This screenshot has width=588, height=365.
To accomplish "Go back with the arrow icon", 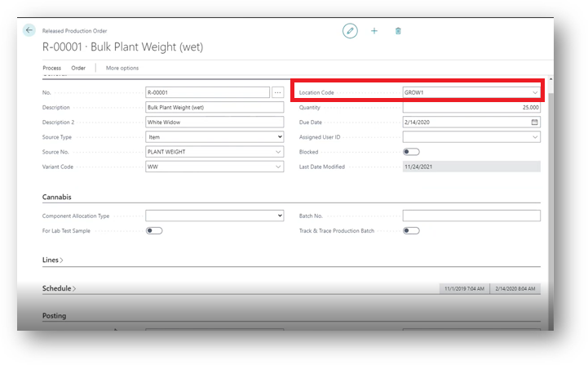I will 29,30.
